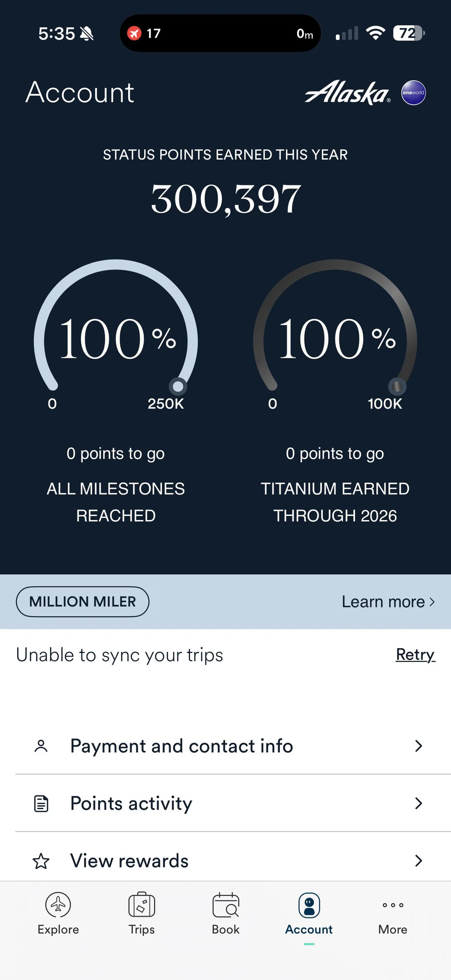The image size is (451, 980).
Task: Open the Trips suitcase icon
Action: pyautogui.click(x=142, y=905)
